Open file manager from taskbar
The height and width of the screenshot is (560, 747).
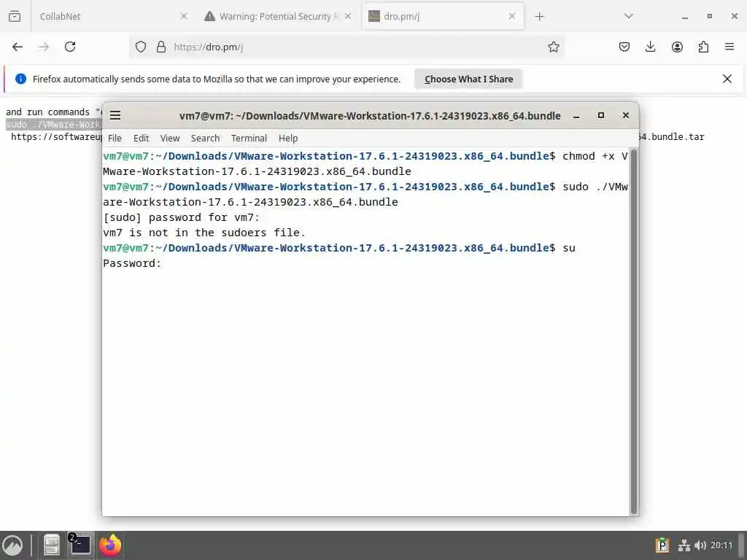[x=52, y=545]
